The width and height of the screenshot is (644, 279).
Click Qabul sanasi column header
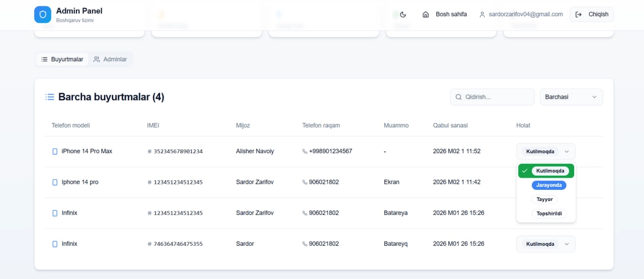[x=450, y=125]
